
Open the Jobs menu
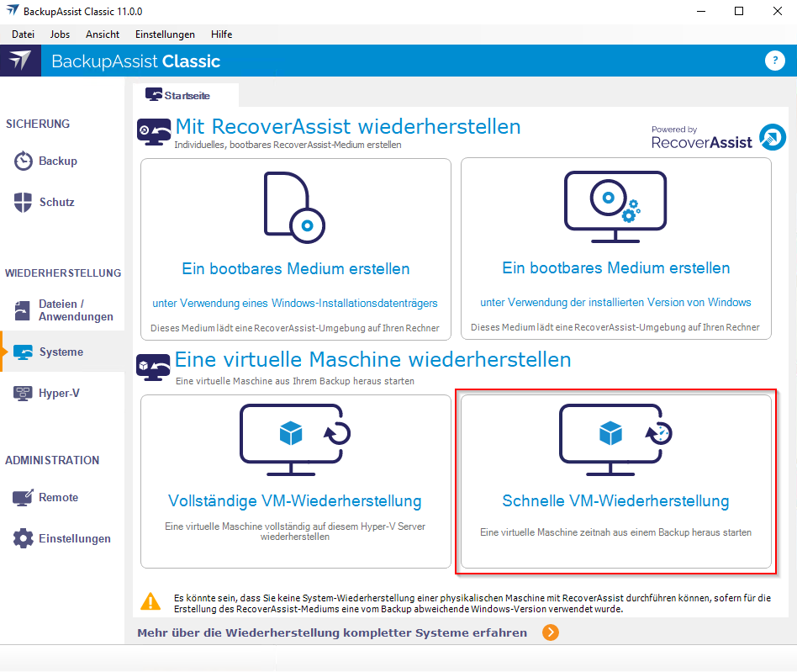(60, 34)
